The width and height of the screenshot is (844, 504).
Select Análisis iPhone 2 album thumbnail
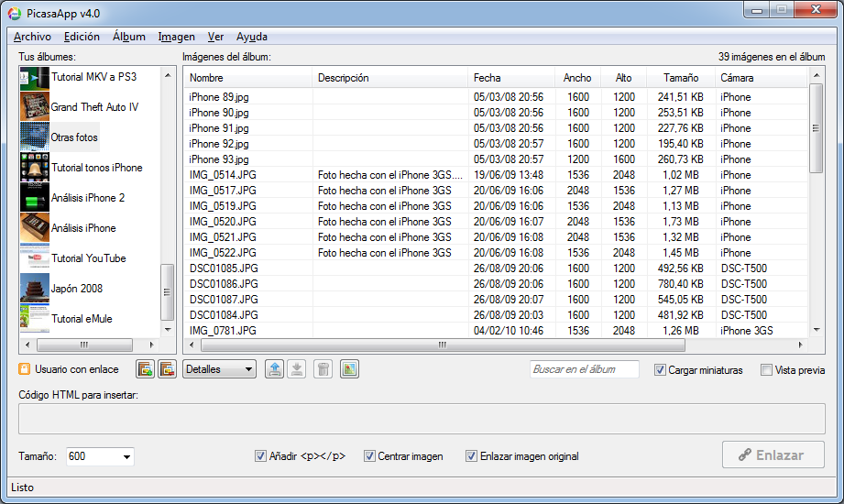(x=35, y=197)
